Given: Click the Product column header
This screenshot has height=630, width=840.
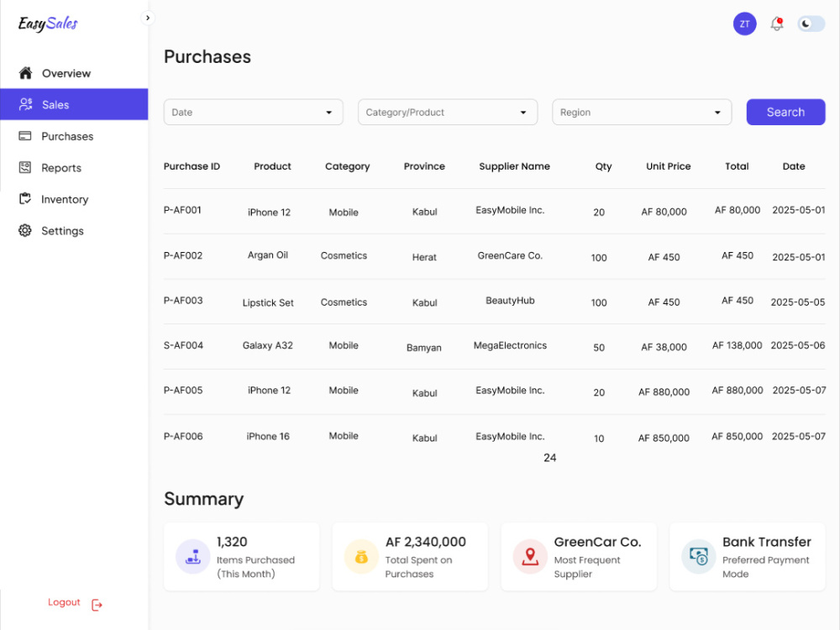Looking at the screenshot, I should pos(272,166).
